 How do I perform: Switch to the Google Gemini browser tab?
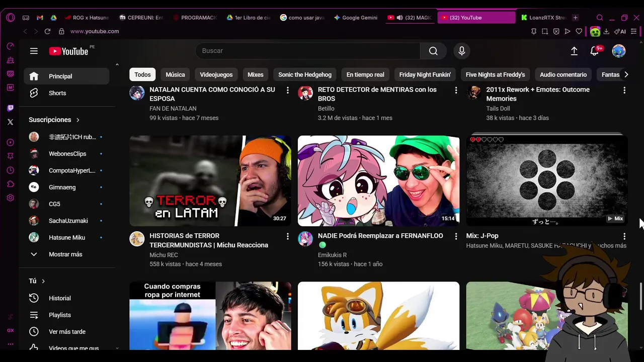coord(355,18)
